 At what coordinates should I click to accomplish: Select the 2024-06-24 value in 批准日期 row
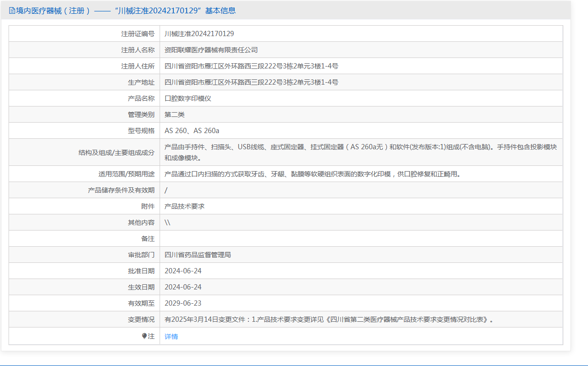pos(183,271)
